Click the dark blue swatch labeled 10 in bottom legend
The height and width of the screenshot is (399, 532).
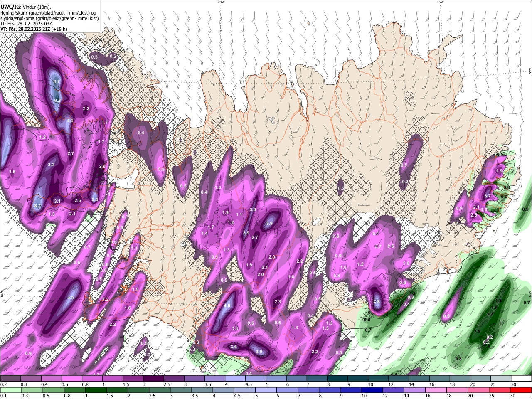tap(371, 390)
